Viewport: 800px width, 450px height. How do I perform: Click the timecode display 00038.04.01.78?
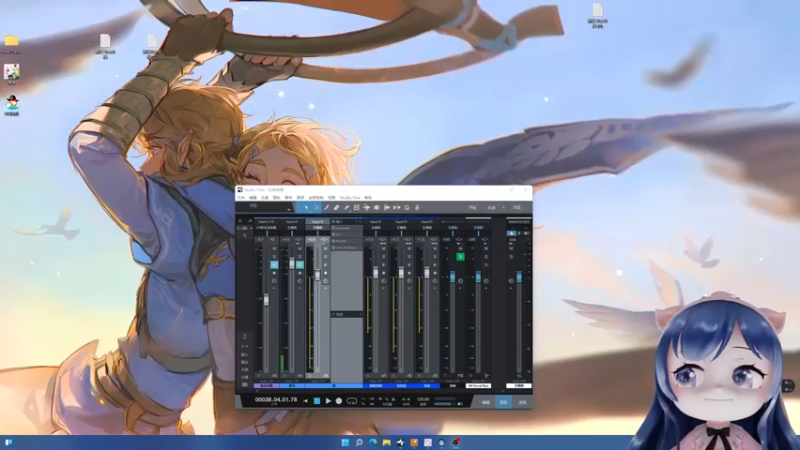click(276, 400)
